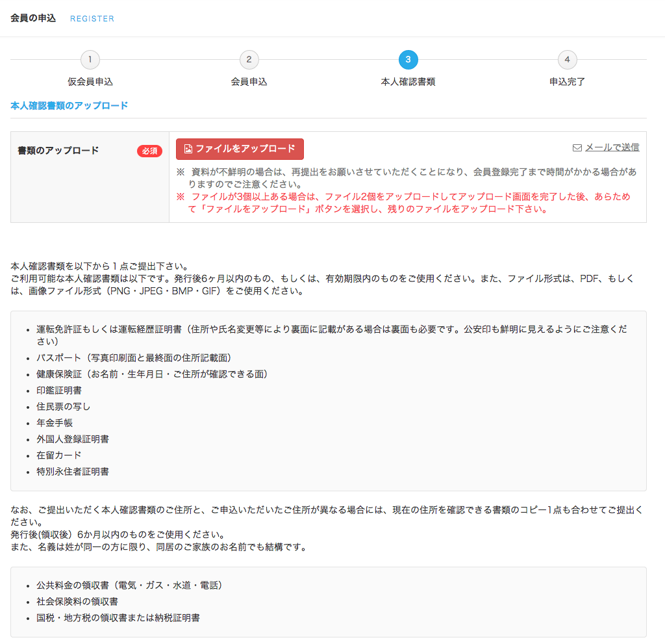Select active step 3 circle 本人確認書類
The height and width of the screenshot is (644, 665).
[x=408, y=60]
